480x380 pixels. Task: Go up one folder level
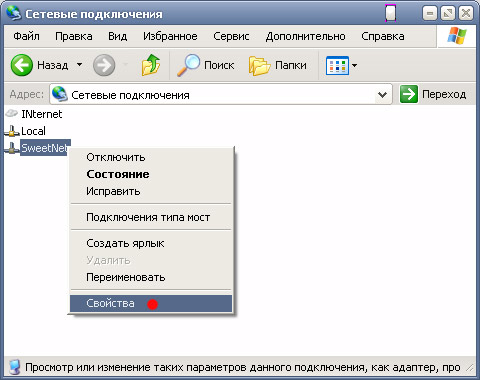pyautogui.click(x=151, y=65)
